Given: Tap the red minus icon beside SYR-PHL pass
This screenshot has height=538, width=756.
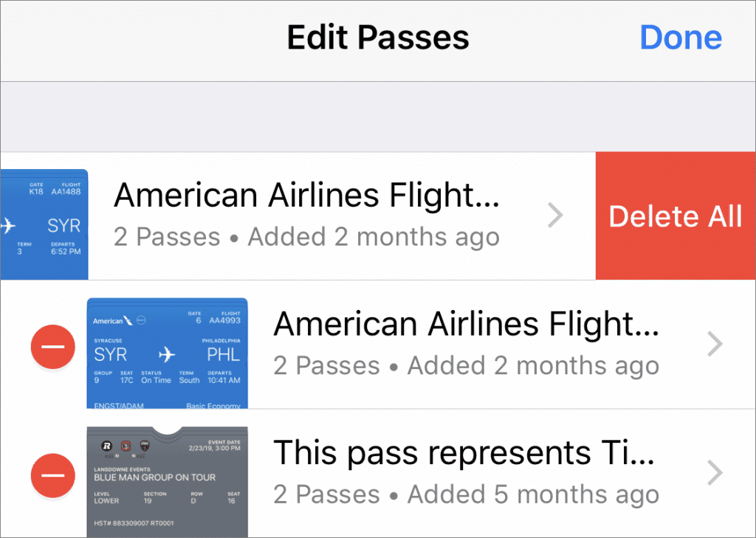Looking at the screenshot, I should pos(53,345).
